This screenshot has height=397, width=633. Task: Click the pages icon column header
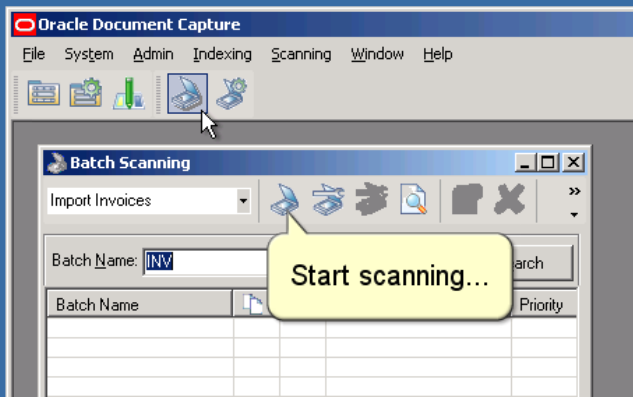click(x=253, y=304)
